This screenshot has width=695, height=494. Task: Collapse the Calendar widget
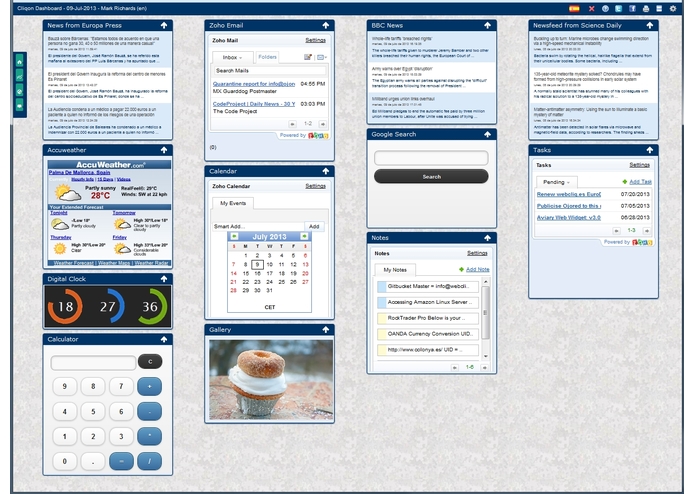(x=326, y=171)
